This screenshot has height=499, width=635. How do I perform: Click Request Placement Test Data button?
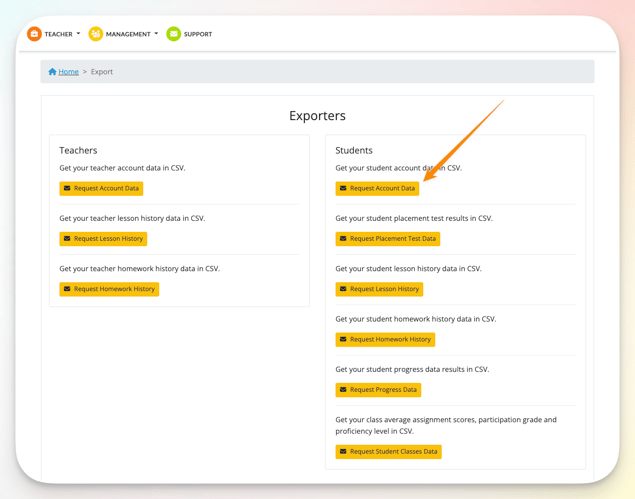388,239
